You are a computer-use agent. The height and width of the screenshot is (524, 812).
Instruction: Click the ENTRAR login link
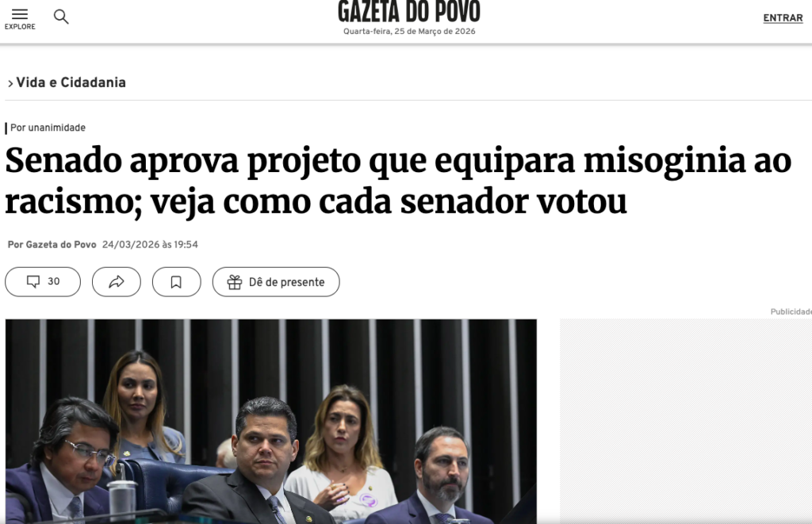pos(783,18)
